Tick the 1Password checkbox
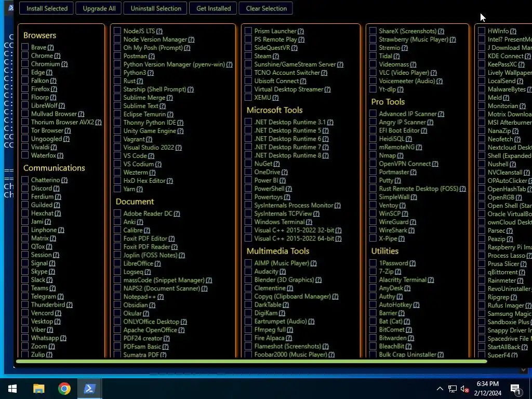This screenshot has height=399, width=532. (373, 263)
